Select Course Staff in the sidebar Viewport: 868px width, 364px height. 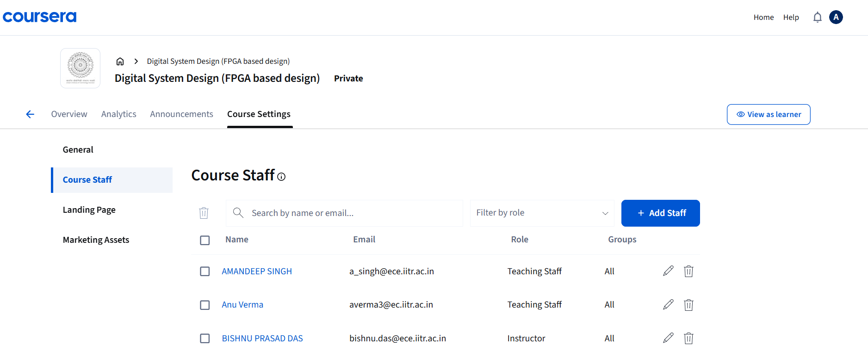(112, 180)
